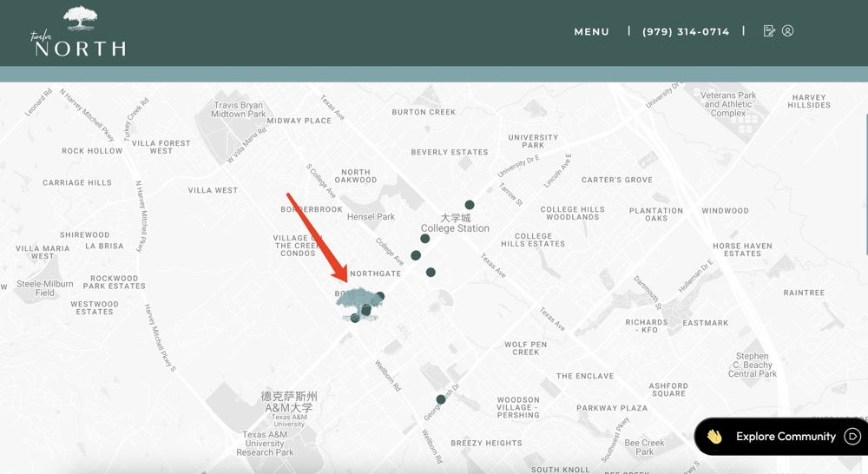Click the Wolf Pen Creek map label
This screenshot has width=868, height=474.
[526, 348]
